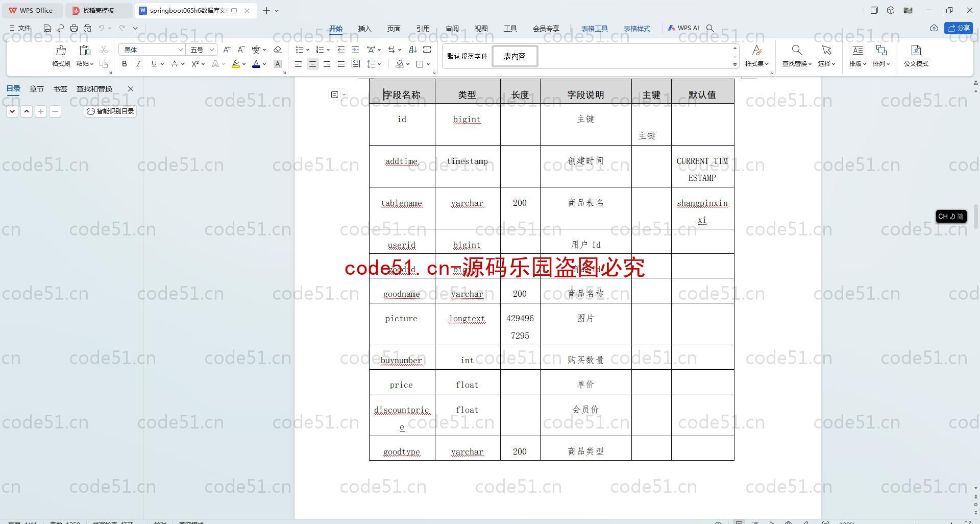Screen dimensions: 980x524
Task: Open the 引用 (References) ribbon tab
Action: pyautogui.click(x=423, y=29)
